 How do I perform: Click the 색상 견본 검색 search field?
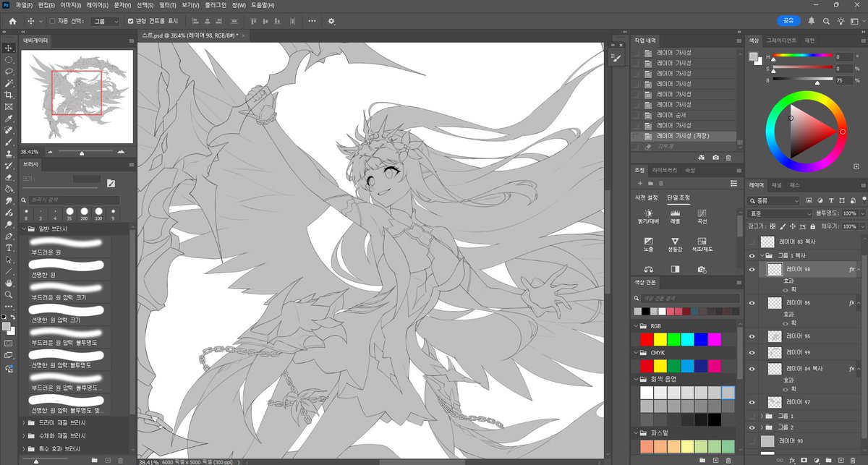click(x=691, y=298)
